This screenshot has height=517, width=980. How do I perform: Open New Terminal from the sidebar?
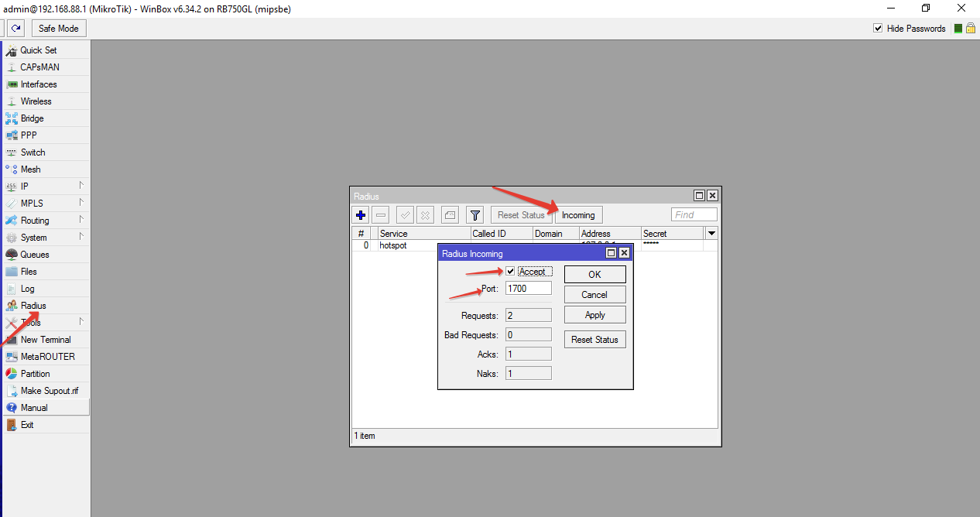(x=46, y=340)
